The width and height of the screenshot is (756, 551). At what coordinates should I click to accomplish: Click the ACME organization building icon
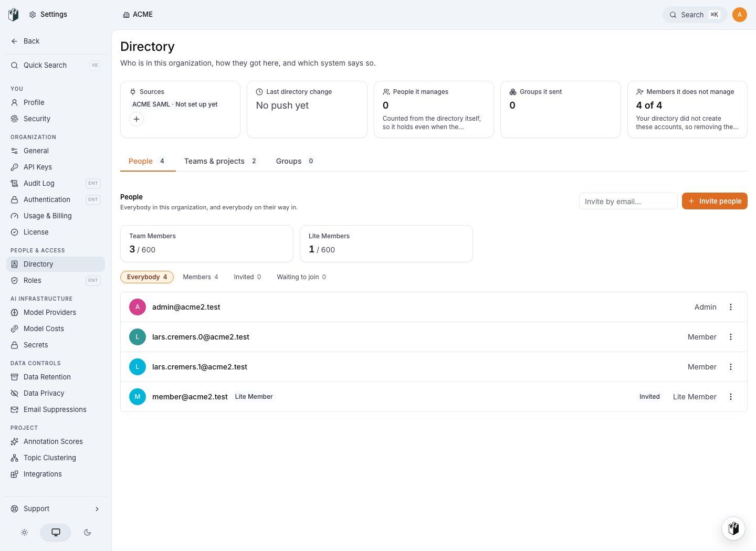tap(126, 15)
